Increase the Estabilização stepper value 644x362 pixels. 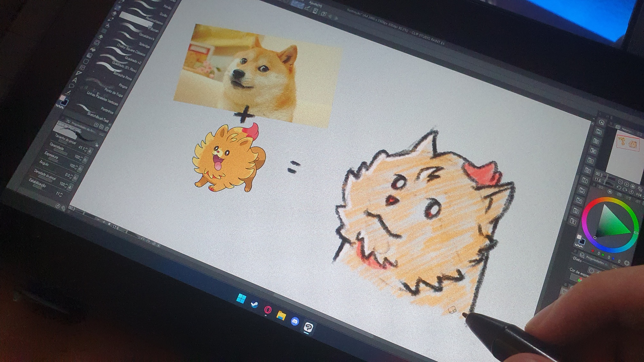point(61,193)
